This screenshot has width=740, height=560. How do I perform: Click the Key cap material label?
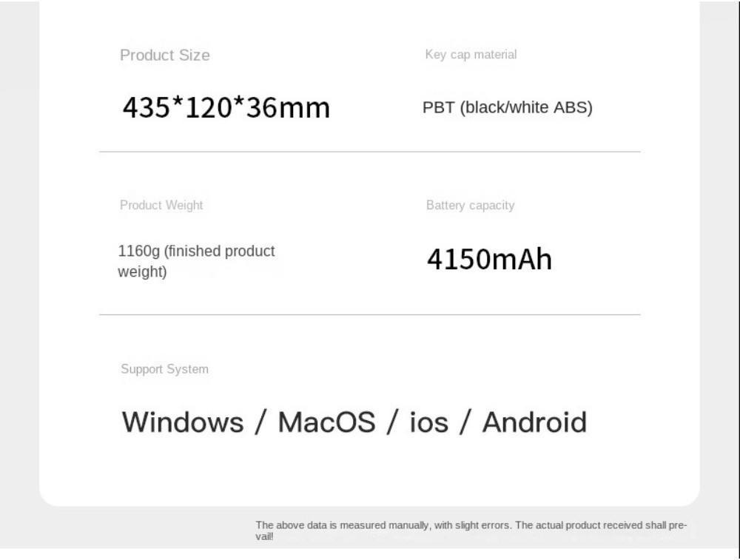471,55
